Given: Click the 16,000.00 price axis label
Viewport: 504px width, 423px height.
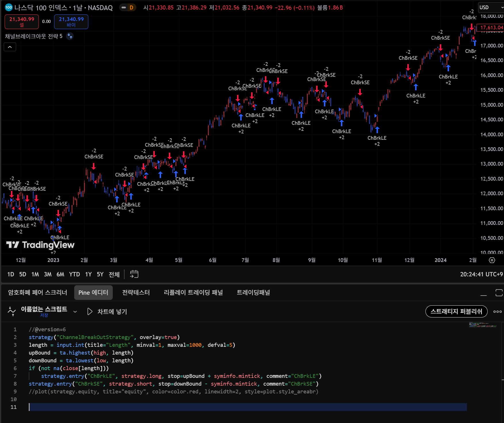Looking at the screenshot, I should [x=492, y=75].
